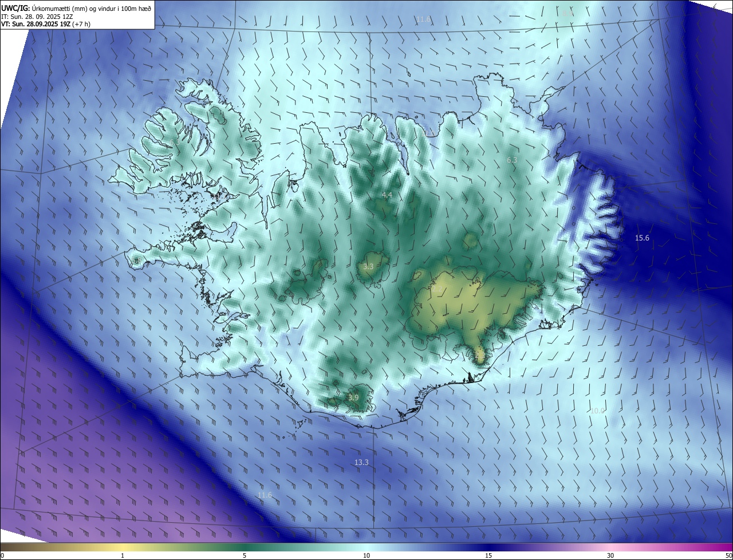Click the 11.6 value north of Iceland
This screenshot has height=560, width=733.
[x=423, y=19]
